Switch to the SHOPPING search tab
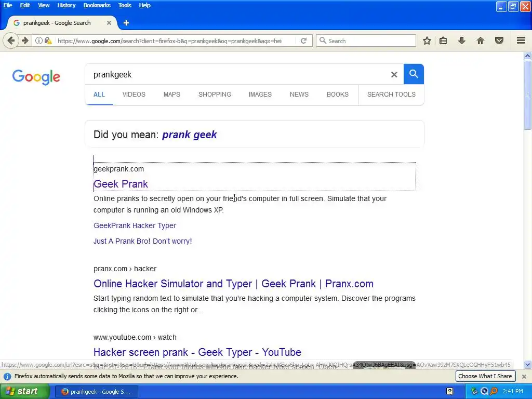Viewport: 532px width, 399px height. pos(215,95)
